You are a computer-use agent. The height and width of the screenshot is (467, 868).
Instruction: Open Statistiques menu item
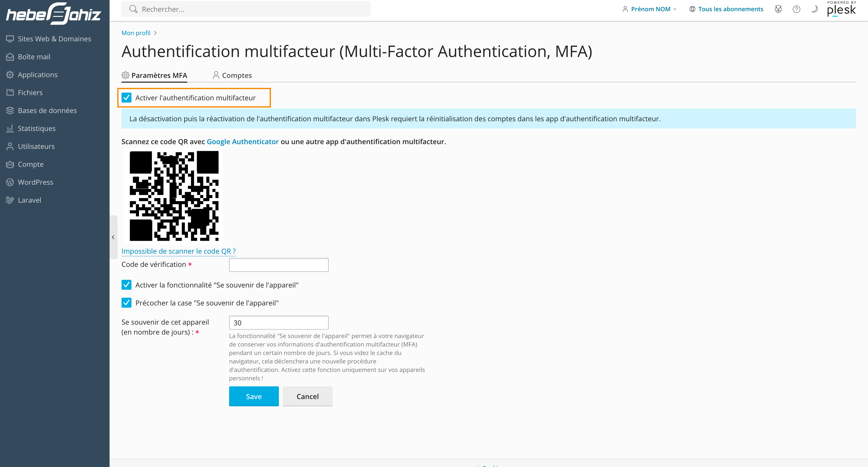coord(55,128)
